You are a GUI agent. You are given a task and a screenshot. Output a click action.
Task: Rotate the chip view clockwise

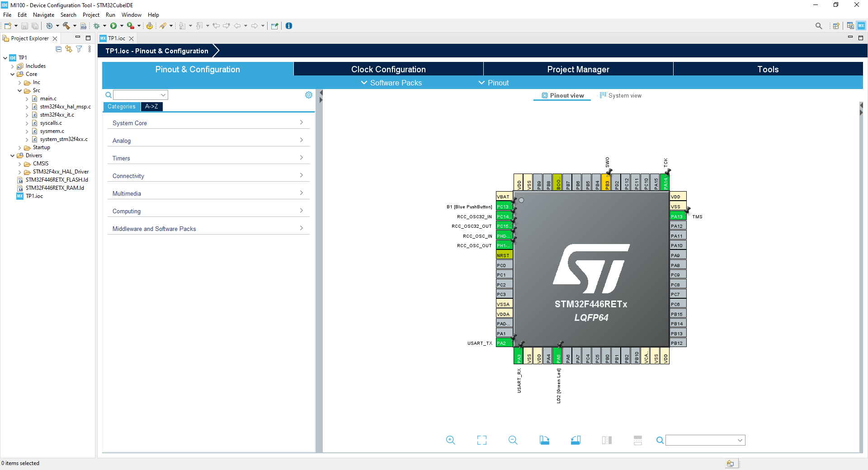coord(544,440)
